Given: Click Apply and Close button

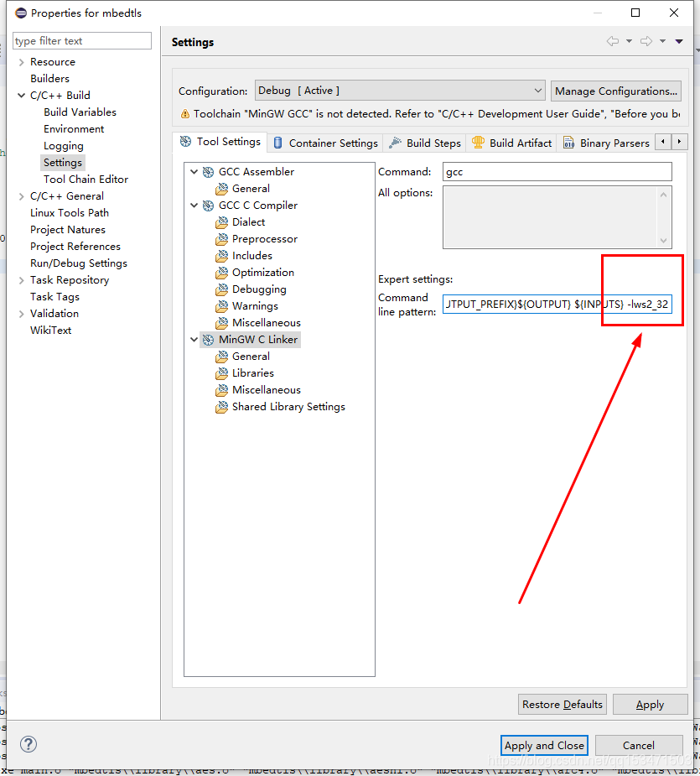Looking at the screenshot, I should pos(544,745).
